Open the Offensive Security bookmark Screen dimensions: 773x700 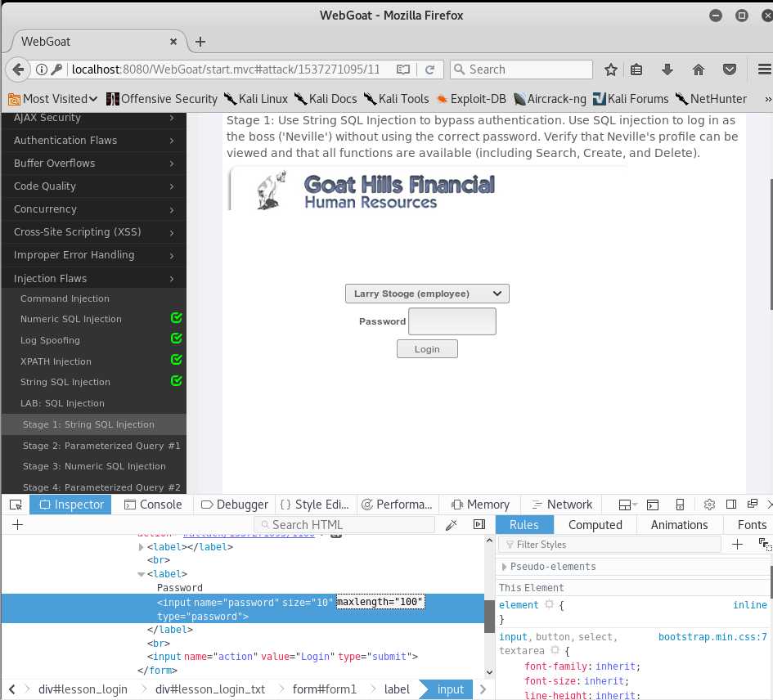162,99
